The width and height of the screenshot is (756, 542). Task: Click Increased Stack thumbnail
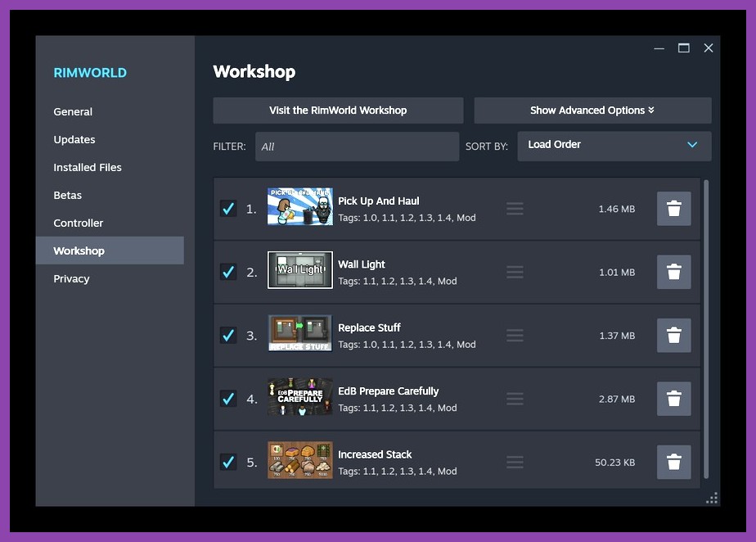coord(300,460)
